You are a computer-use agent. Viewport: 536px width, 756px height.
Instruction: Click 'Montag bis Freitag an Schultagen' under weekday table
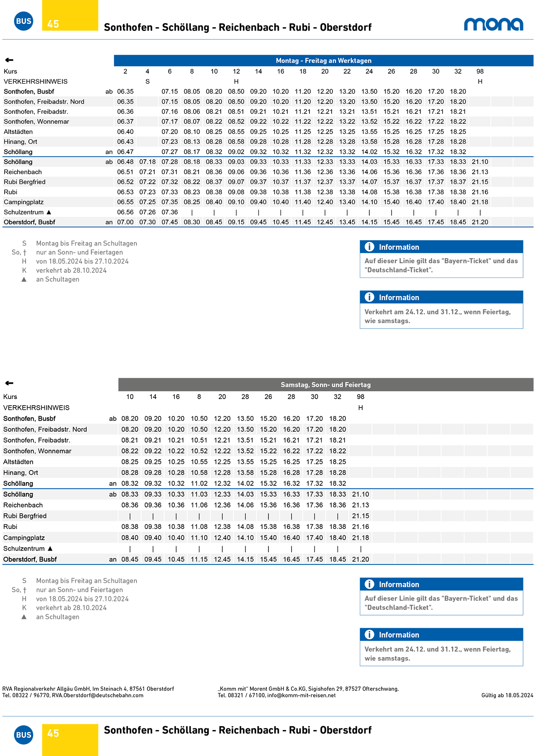tap(87, 243)
